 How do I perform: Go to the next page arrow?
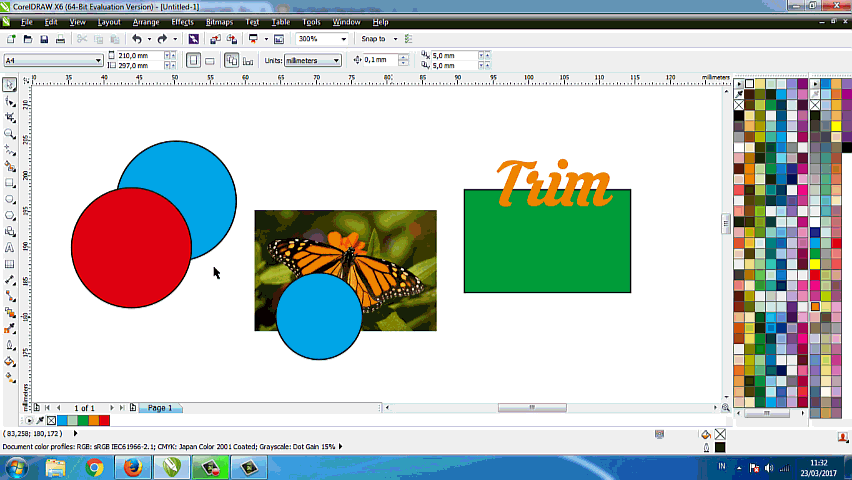[112, 408]
